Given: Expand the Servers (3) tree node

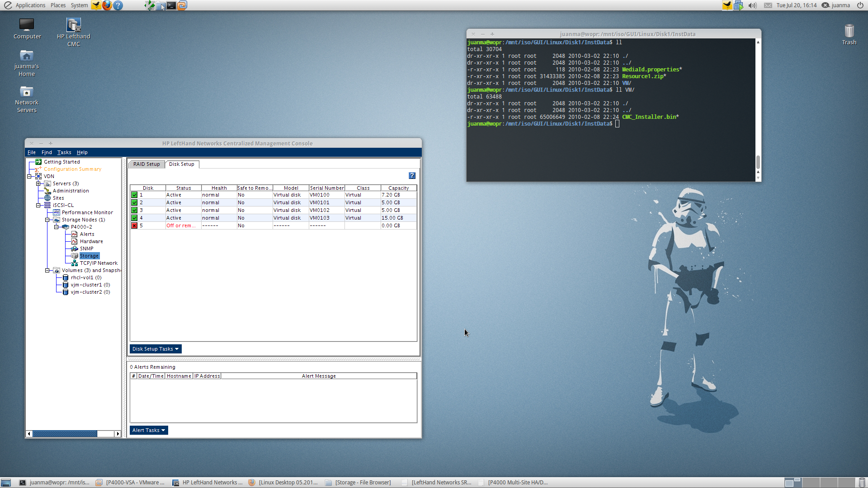Looking at the screenshot, I should (x=38, y=183).
